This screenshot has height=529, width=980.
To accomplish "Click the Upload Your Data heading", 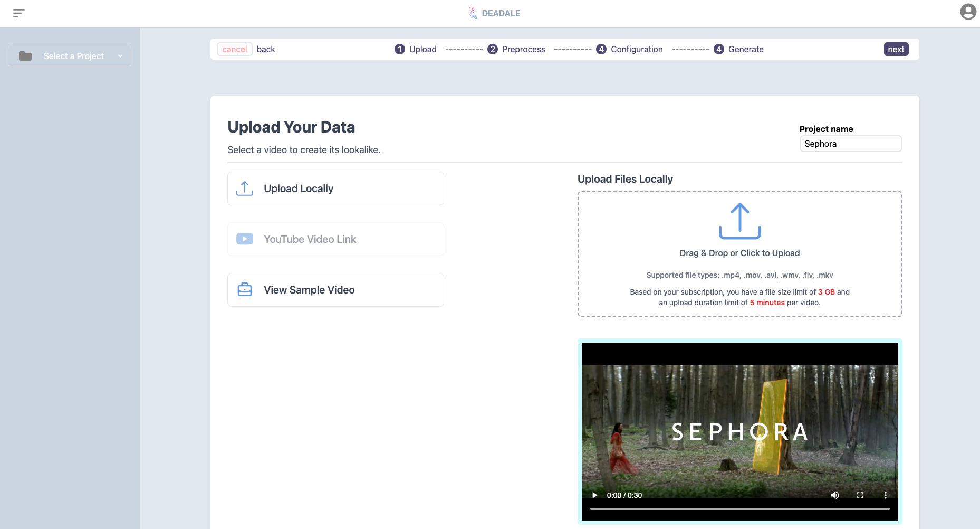I will [291, 127].
